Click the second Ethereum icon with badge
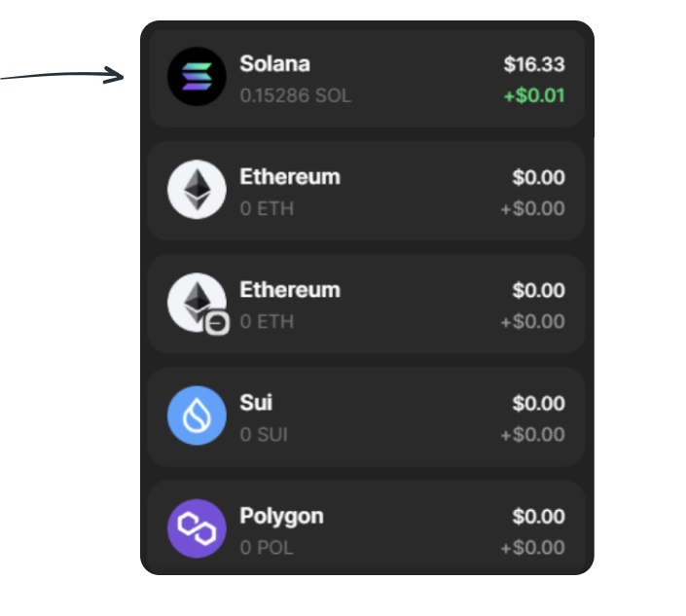686x616 pixels. [197, 303]
